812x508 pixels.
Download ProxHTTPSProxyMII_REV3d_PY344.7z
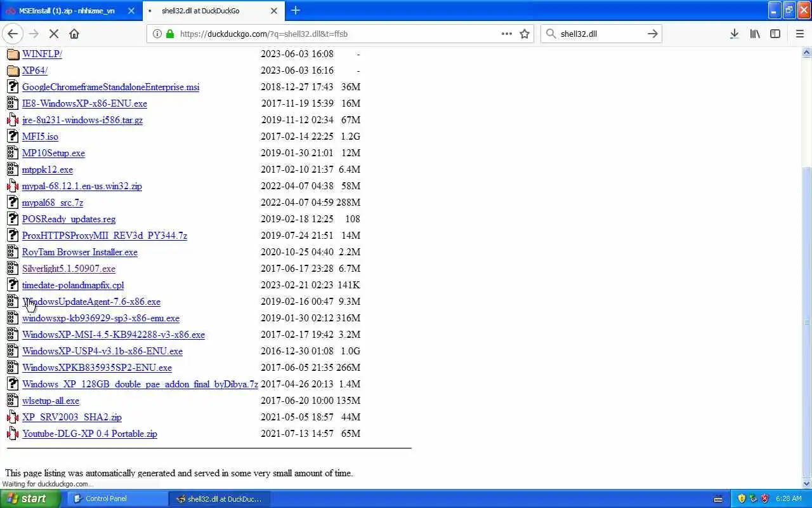tap(105, 236)
